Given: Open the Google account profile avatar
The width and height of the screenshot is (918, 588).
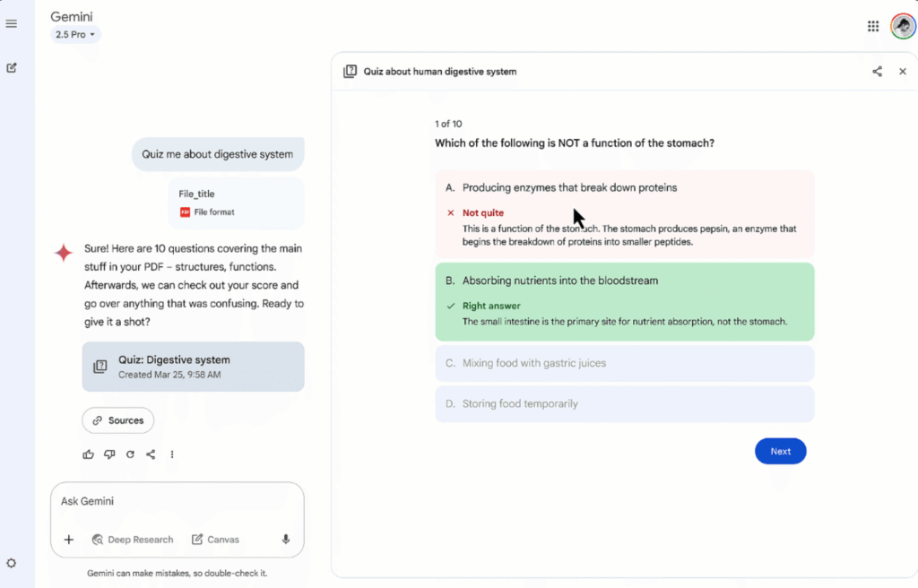Looking at the screenshot, I should (x=903, y=26).
